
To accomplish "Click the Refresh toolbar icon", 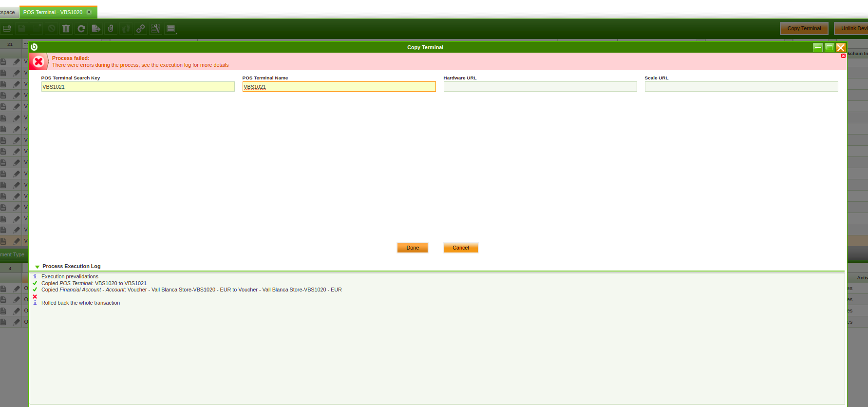I will click(81, 29).
